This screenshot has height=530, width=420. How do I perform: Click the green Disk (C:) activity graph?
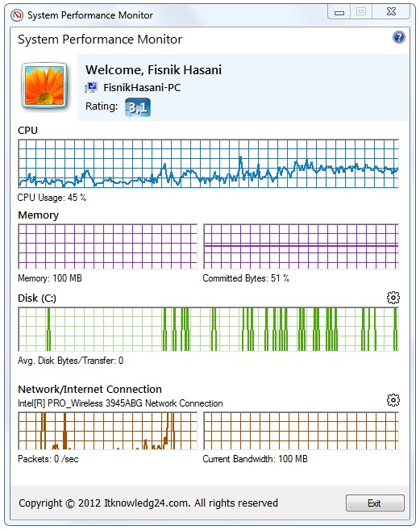pos(209,329)
